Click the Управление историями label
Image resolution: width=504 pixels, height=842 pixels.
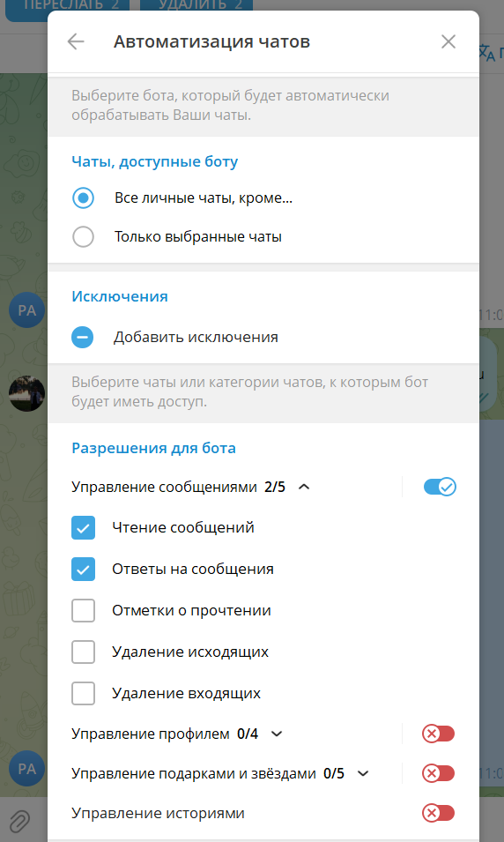pos(158,813)
